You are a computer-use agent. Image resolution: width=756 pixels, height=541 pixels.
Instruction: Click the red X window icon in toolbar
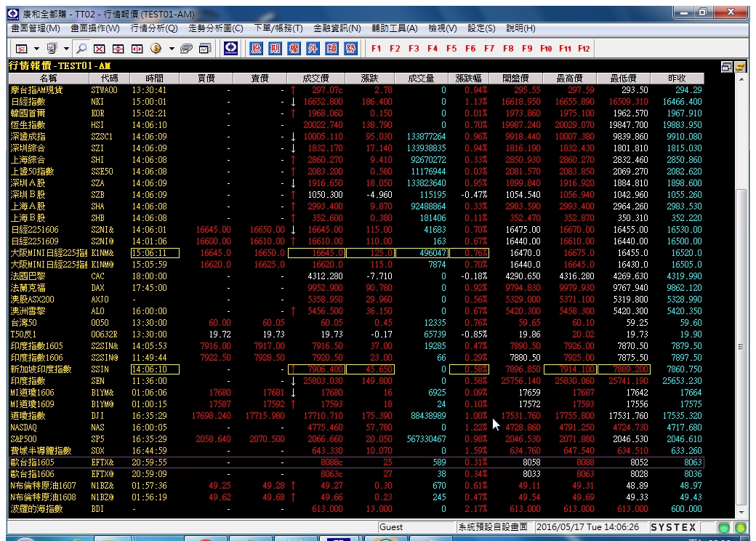click(100, 48)
